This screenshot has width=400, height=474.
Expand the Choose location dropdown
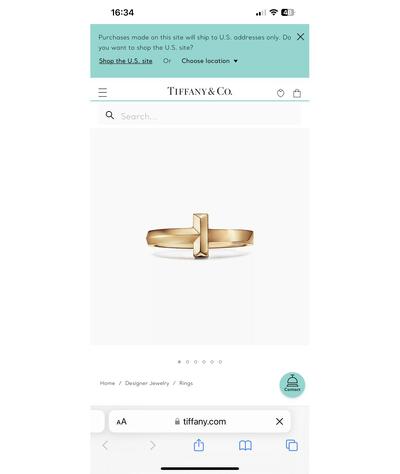click(x=210, y=61)
